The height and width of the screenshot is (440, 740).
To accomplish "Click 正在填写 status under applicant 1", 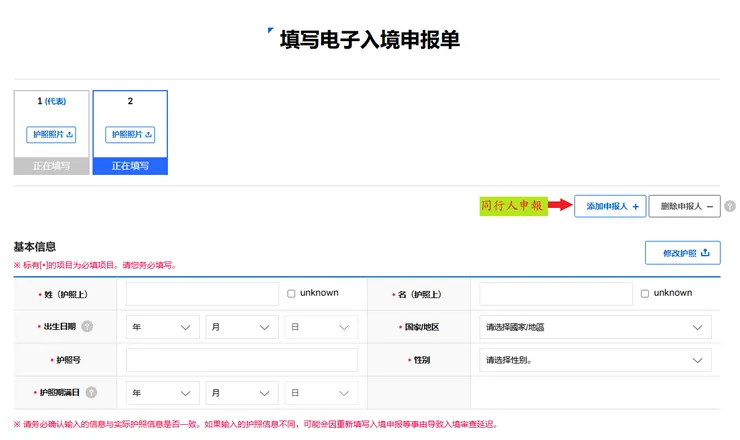I will (51, 166).
